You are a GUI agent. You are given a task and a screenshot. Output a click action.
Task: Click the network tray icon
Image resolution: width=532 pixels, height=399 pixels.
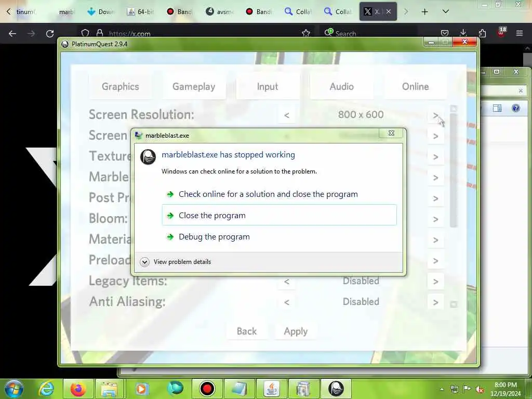click(454, 389)
